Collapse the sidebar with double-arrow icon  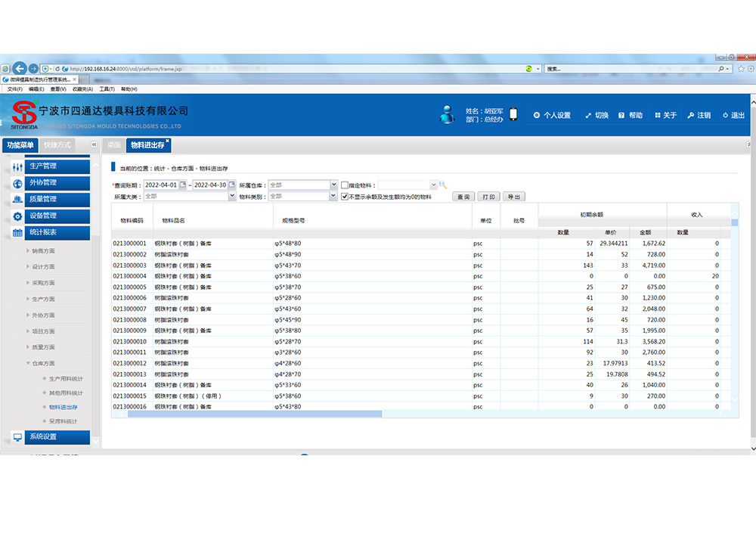tap(94, 144)
